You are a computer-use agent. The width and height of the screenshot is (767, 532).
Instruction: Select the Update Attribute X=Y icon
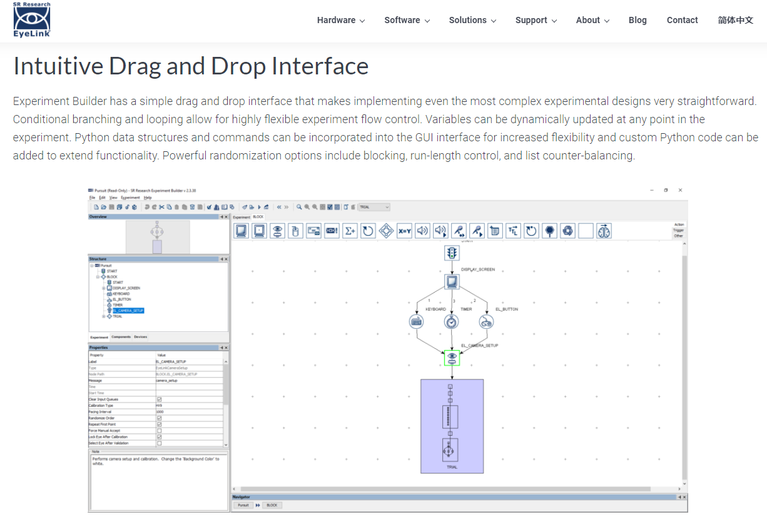point(405,231)
